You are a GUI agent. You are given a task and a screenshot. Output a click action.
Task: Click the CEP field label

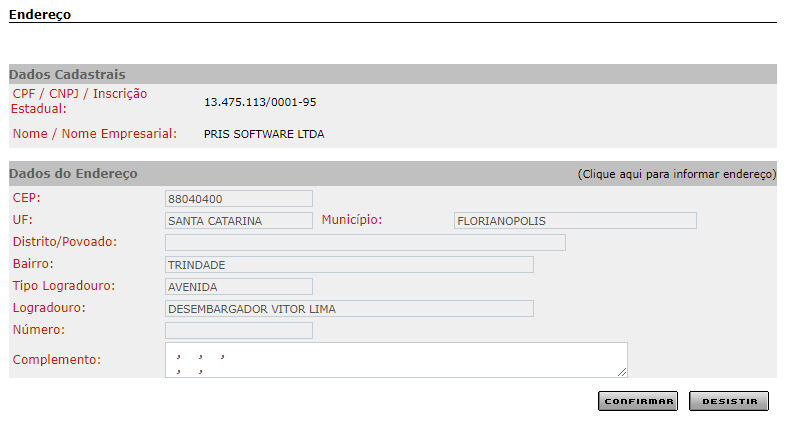coord(27,198)
